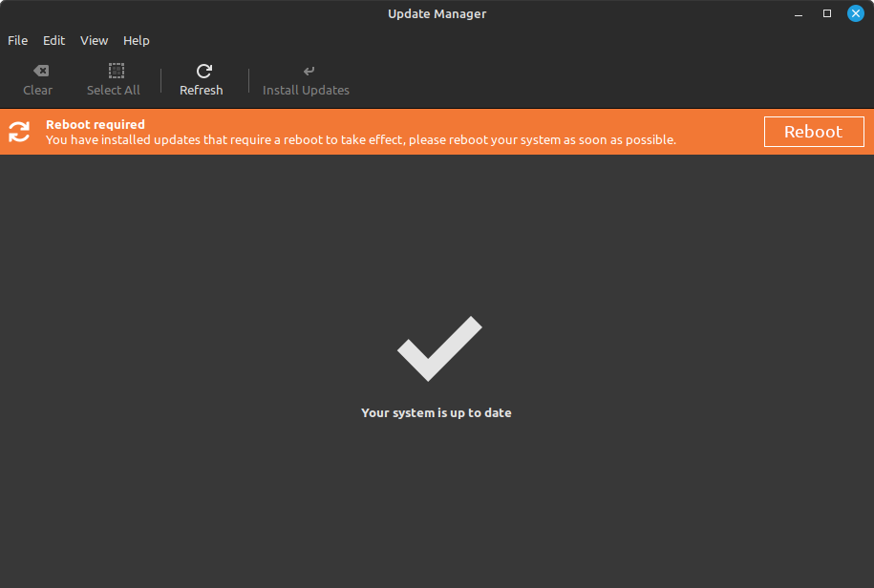
Task: Open the Help menu
Action: (136, 40)
